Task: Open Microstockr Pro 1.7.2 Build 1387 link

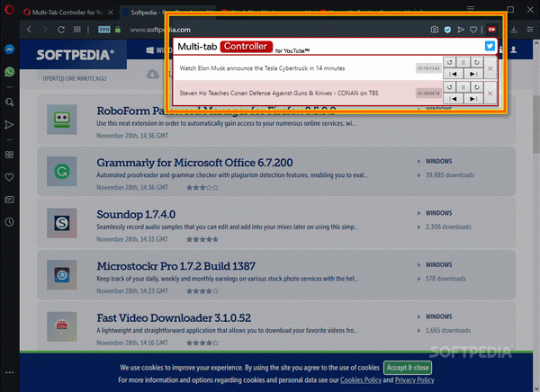Action: coord(176,266)
